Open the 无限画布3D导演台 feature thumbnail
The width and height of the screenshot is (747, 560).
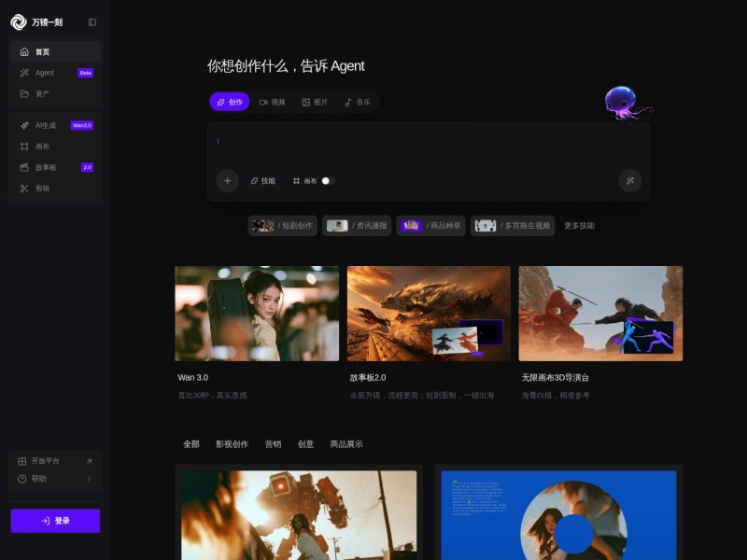pos(600,314)
